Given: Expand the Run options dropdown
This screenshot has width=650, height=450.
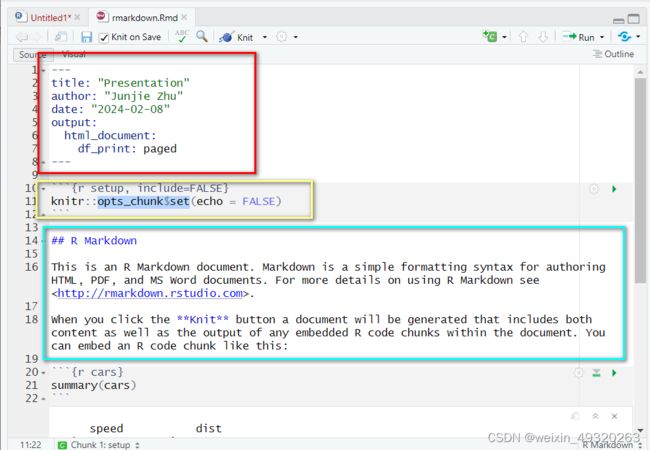Looking at the screenshot, I should [602, 37].
